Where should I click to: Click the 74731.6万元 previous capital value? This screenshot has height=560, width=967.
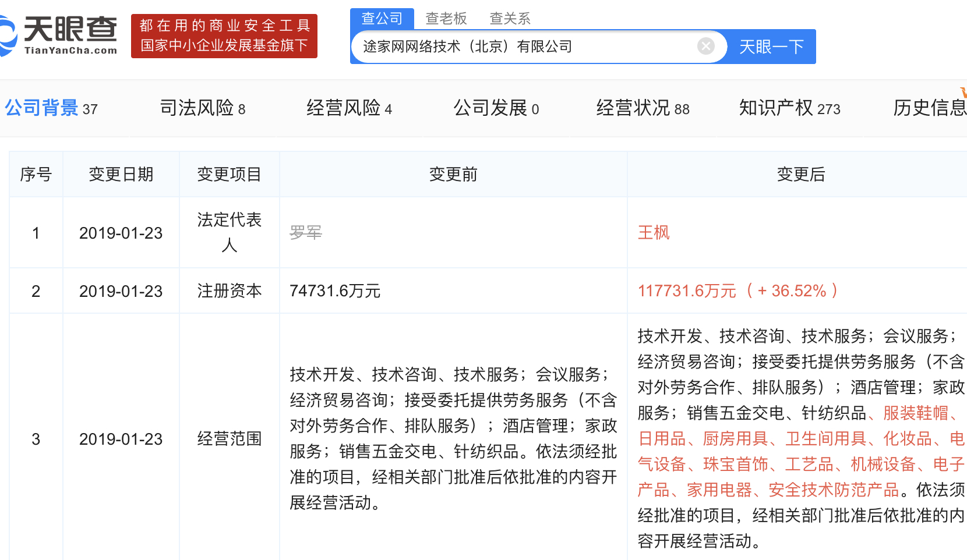point(335,290)
